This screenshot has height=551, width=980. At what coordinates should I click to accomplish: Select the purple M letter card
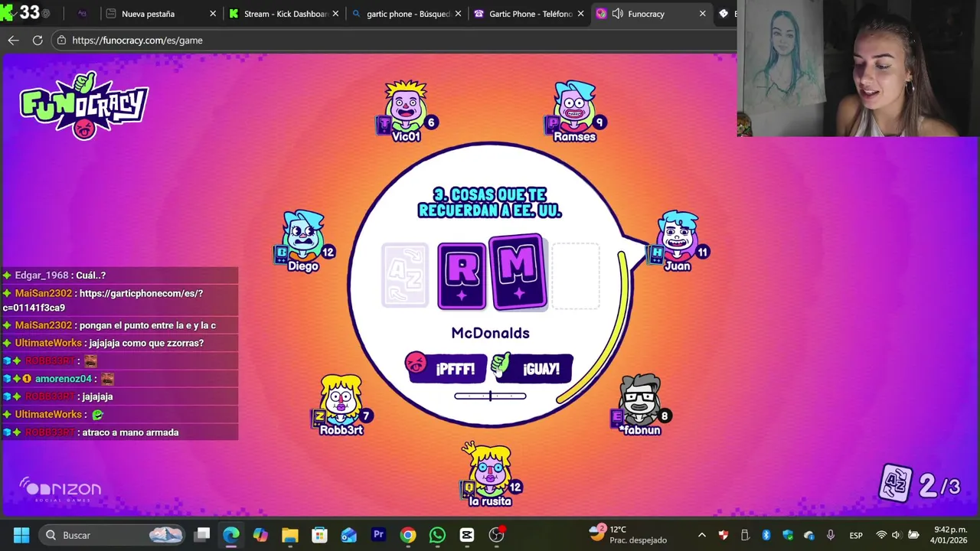518,272
